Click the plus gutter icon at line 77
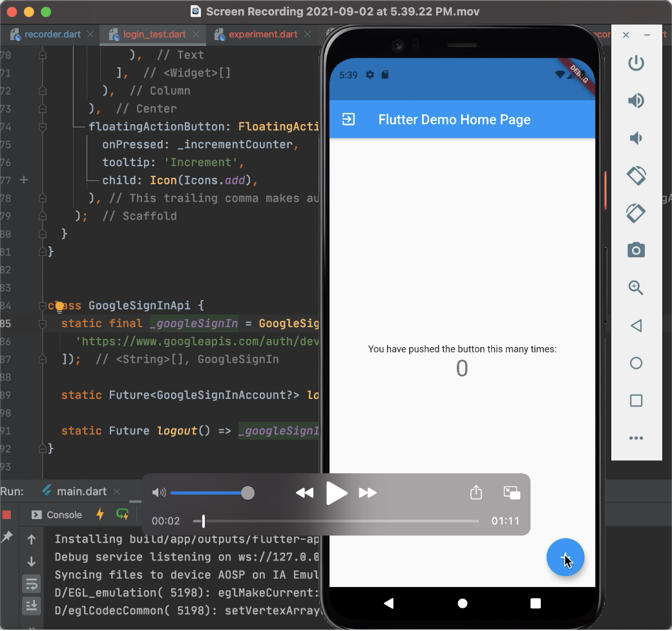The height and width of the screenshot is (631, 672). coord(24,180)
